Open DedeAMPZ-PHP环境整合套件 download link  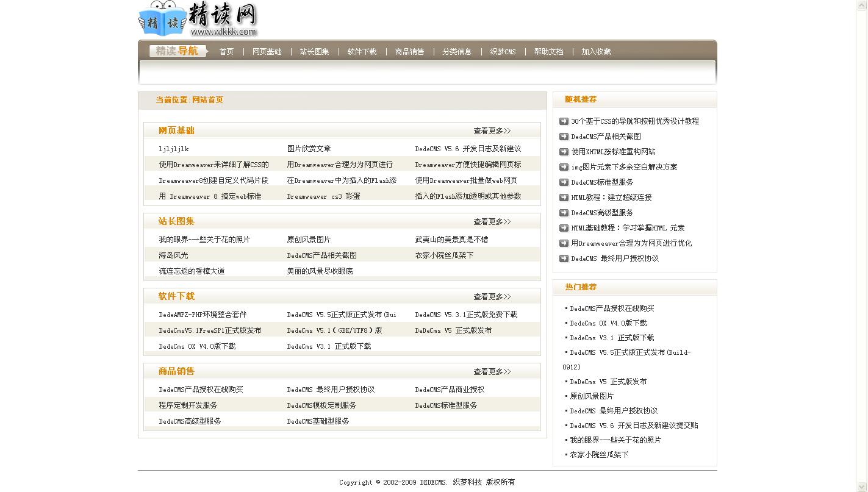click(x=203, y=315)
